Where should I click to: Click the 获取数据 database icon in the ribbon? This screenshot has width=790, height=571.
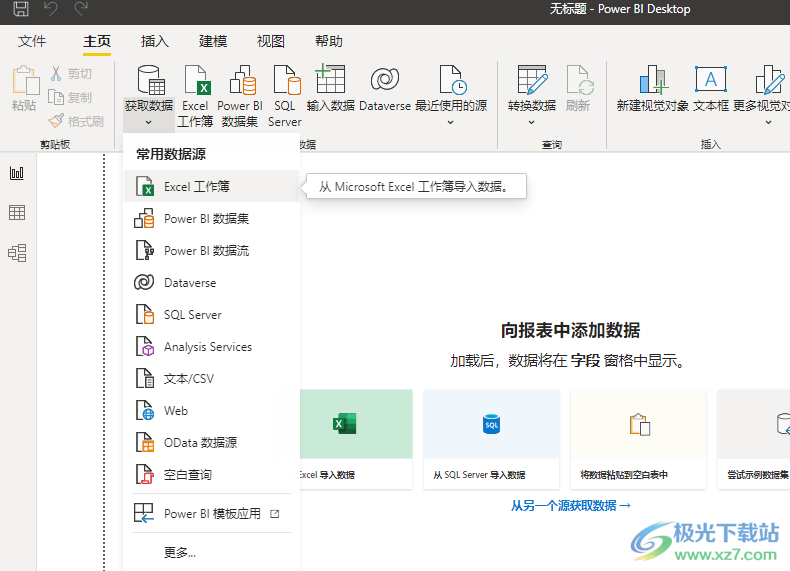[150, 80]
